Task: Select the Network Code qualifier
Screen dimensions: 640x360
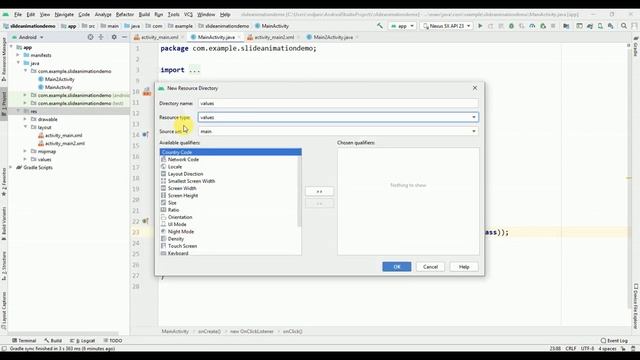Action: coord(183,159)
